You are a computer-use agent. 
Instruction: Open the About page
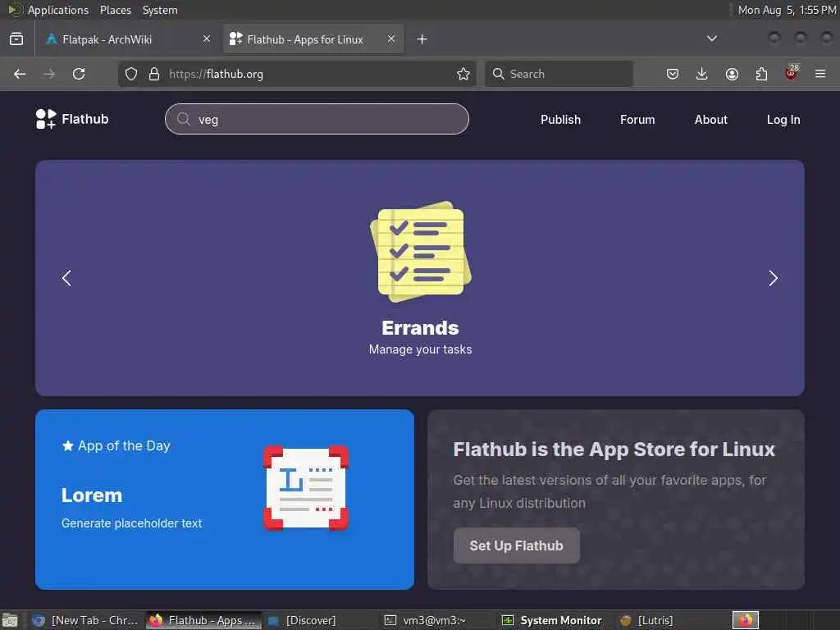711,120
